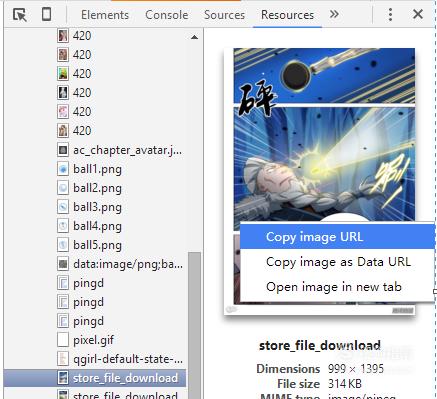The width and height of the screenshot is (437, 399).
Task: Click the Dimensions label
Action: [288, 369]
